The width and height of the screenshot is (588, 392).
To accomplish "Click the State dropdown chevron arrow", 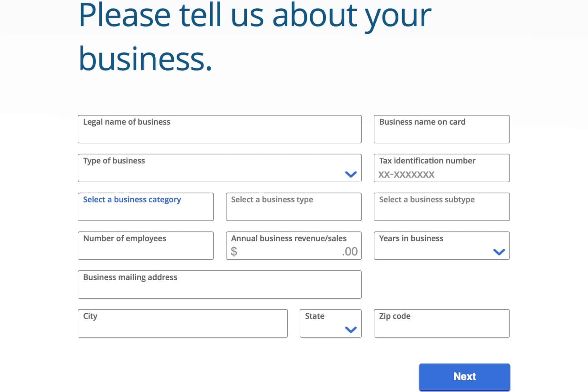I will click(x=351, y=330).
